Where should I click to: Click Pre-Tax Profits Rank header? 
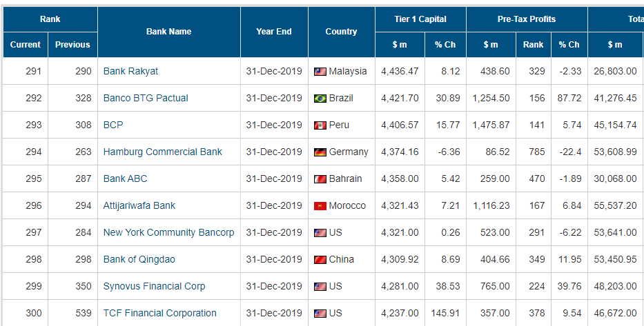tap(533, 45)
